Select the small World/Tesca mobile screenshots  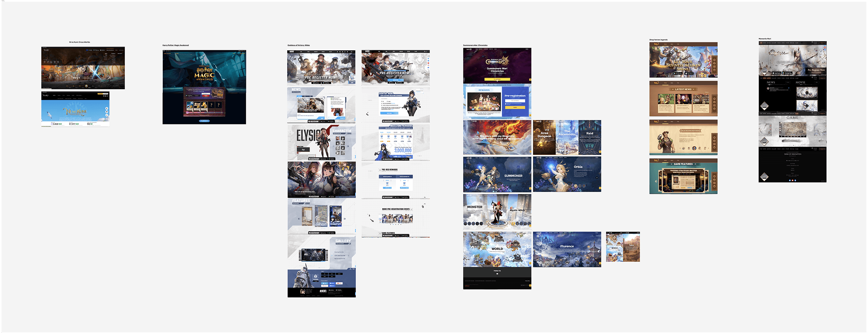623,247
